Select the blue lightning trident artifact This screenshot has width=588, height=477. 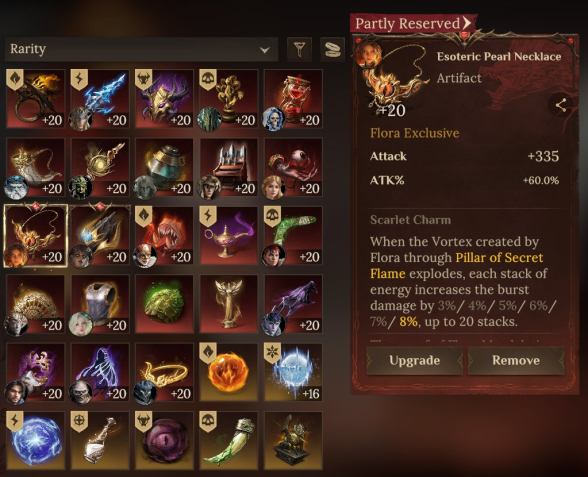pyautogui.click(x=100, y=99)
